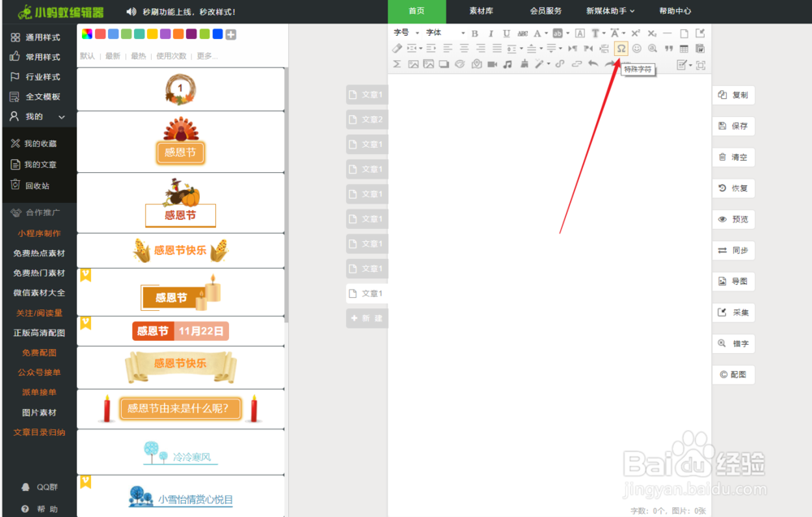The image size is (812, 517).
Task: Insert a special character with the Ω icon
Action: 621,48
